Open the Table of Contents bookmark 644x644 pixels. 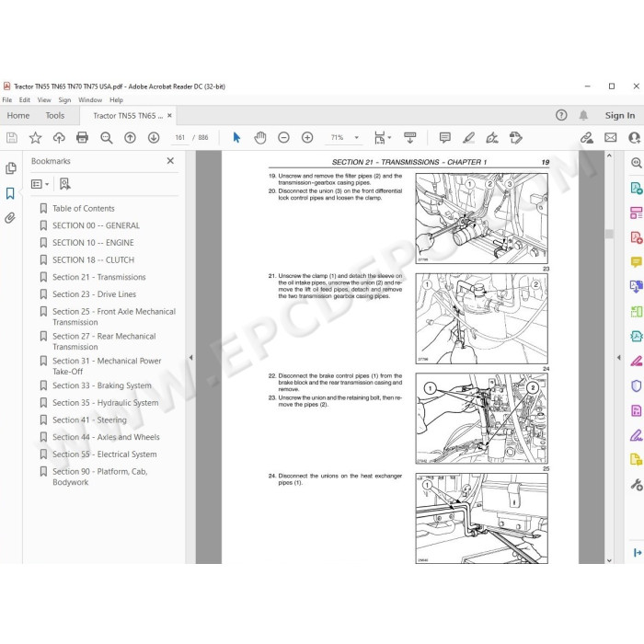(x=84, y=208)
